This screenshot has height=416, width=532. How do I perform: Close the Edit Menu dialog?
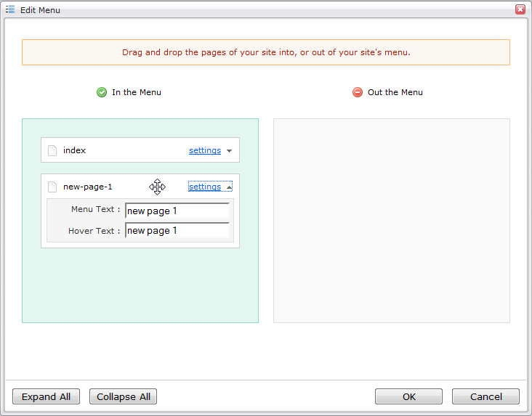(520, 9)
